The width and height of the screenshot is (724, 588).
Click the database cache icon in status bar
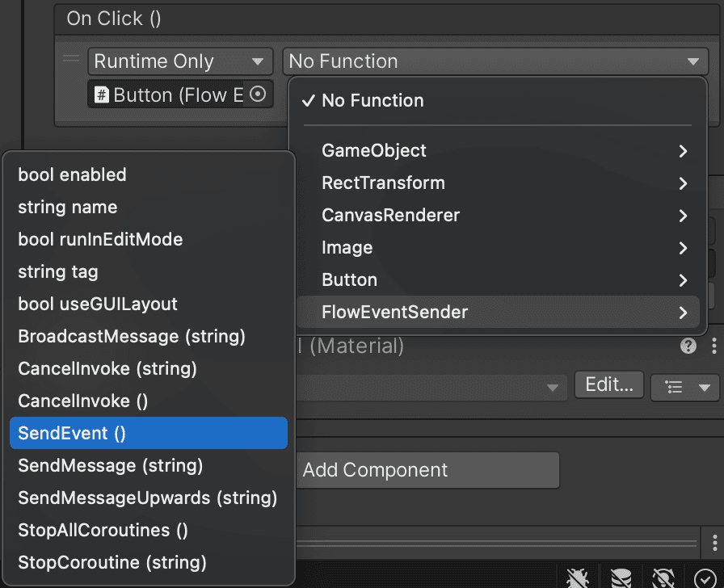tap(621, 577)
